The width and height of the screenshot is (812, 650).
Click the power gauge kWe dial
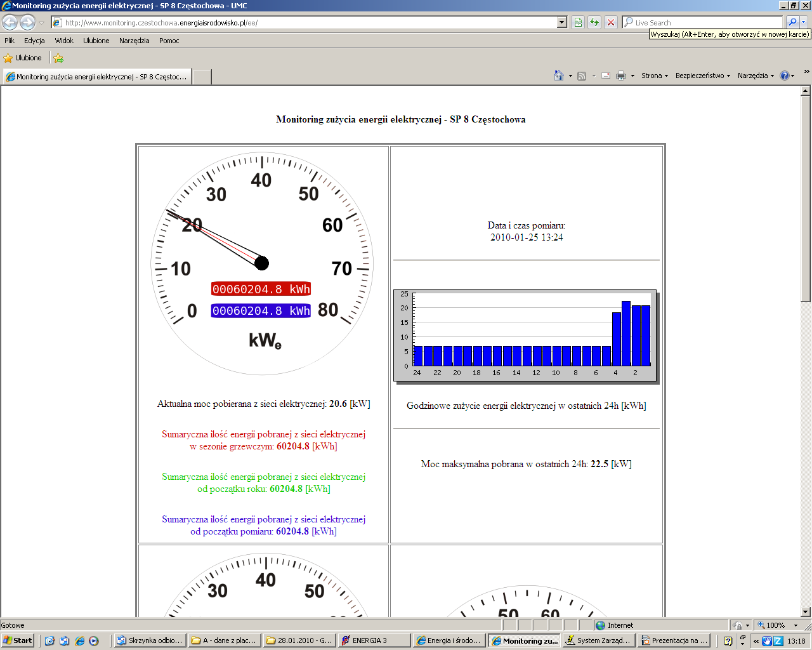(262, 263)
